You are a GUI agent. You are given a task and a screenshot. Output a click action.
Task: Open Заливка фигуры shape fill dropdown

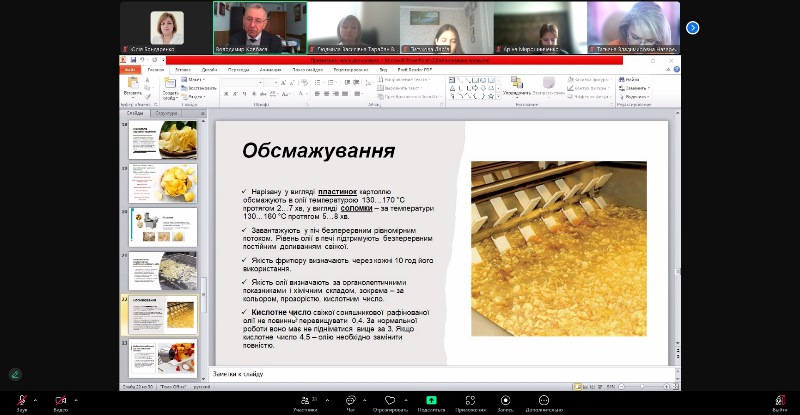(589, 80)
